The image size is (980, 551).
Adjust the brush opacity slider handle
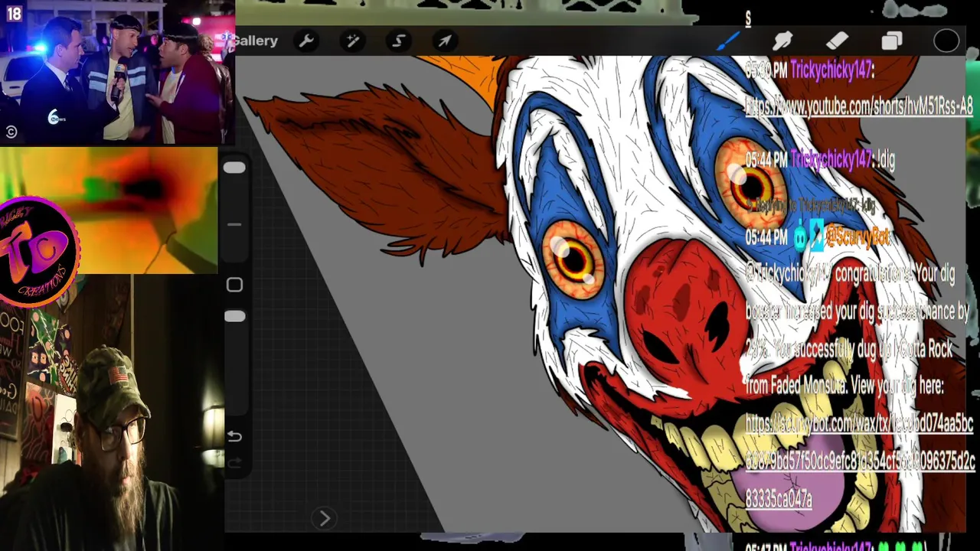pos(234,316)
